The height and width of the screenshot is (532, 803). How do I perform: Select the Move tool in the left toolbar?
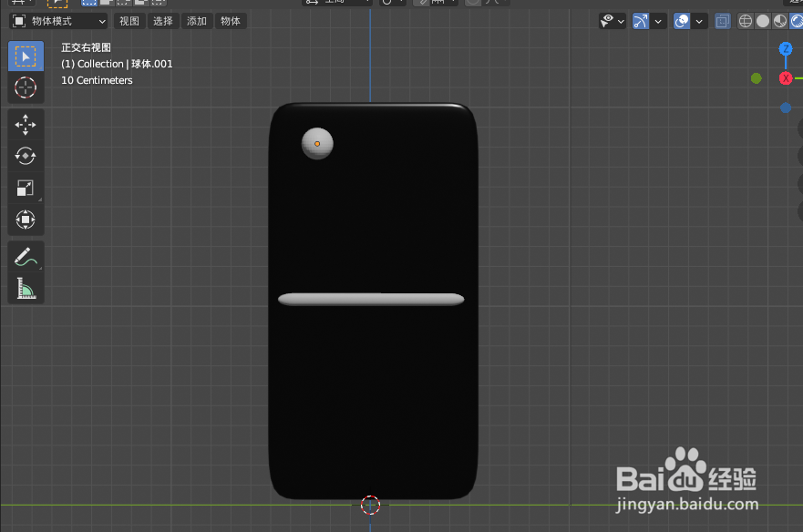(x=26, y=124)
